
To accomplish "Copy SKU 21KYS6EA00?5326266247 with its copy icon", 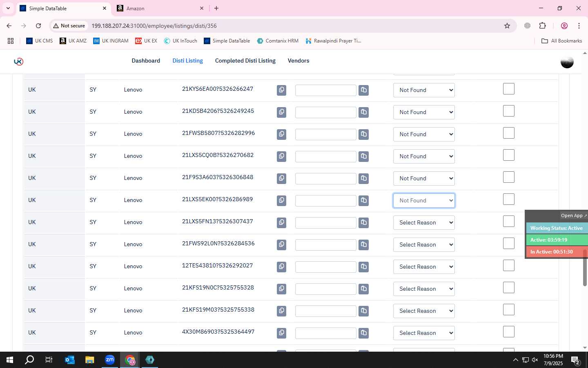I will tap(281, 90).
